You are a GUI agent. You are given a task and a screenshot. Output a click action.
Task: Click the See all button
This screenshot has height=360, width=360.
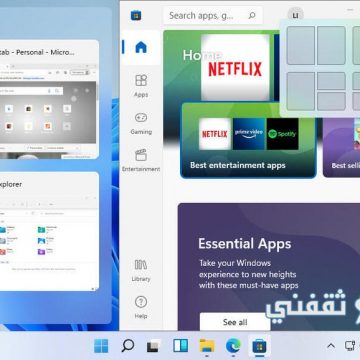tap(235, 322)
